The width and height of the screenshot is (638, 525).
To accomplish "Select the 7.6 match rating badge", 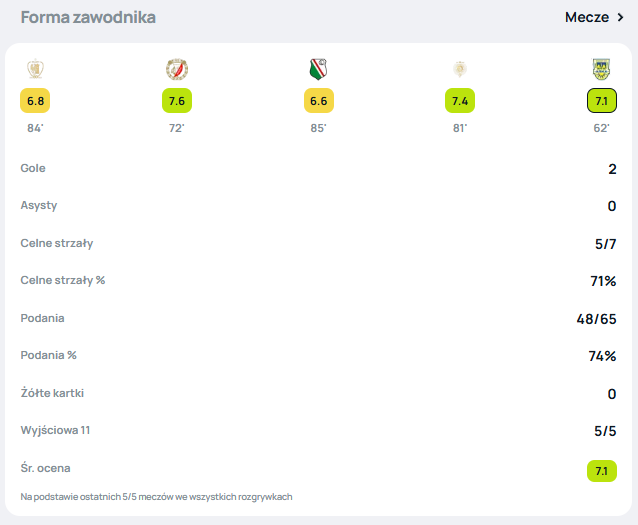I will click(x=177, y=101).
